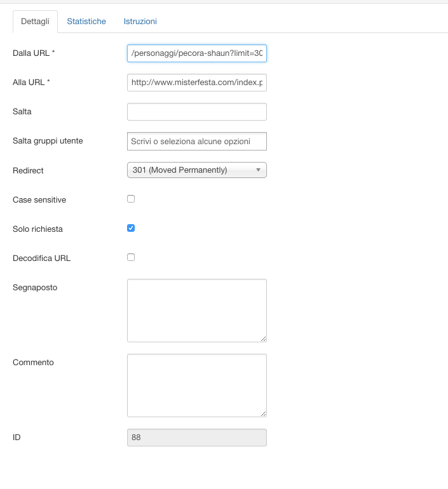Click inside the Commento textarea
Screen dimensions: 448x489
click(197, 385)
